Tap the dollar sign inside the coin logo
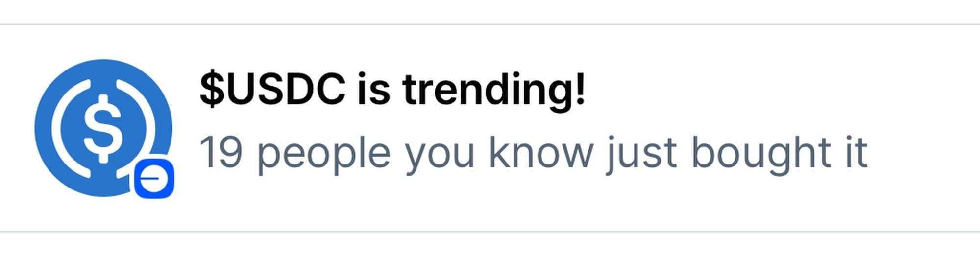 tap(103, 129)
